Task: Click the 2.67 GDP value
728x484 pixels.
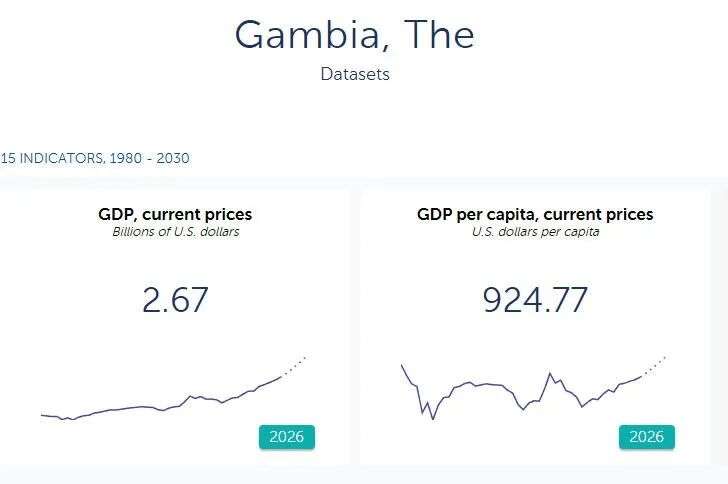Action: click(x=175, y=300)
